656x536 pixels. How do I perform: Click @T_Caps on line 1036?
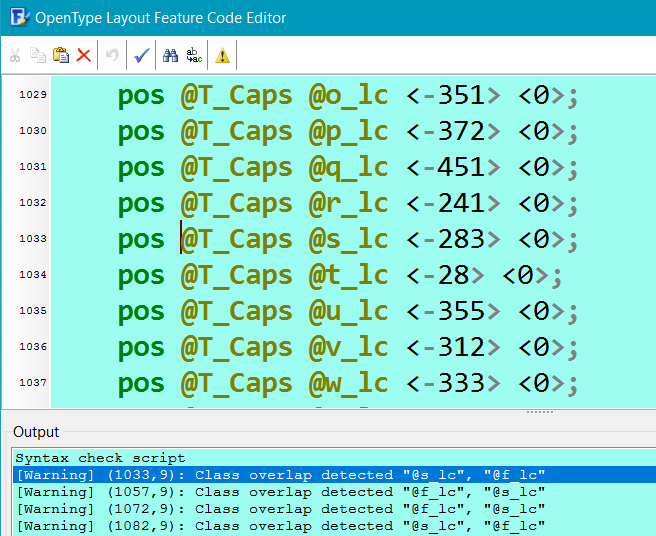pyautogui.click(x=236, y=348)
